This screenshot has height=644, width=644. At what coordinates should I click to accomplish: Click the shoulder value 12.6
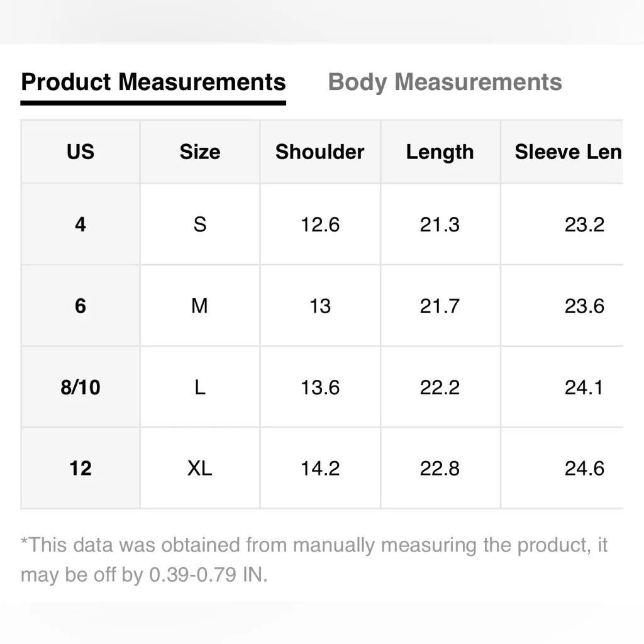coord(320,225)
